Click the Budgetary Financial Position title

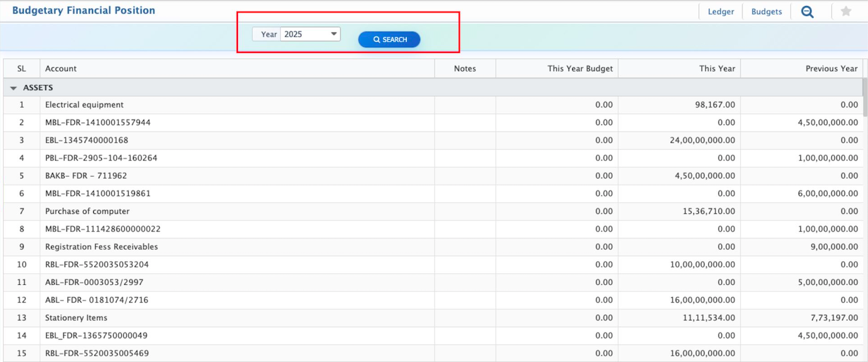pyautogui.click(x=84, y=11)
